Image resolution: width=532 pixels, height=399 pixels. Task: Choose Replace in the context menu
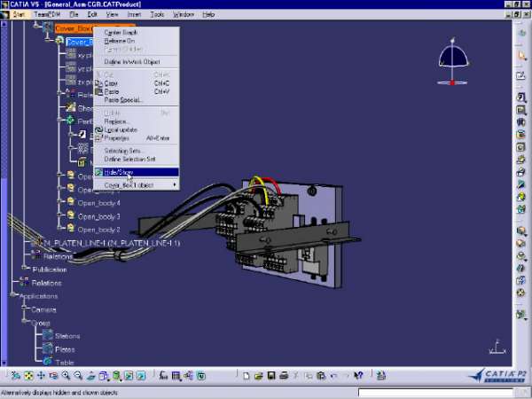pyautogui.click(x=137, y=121)
